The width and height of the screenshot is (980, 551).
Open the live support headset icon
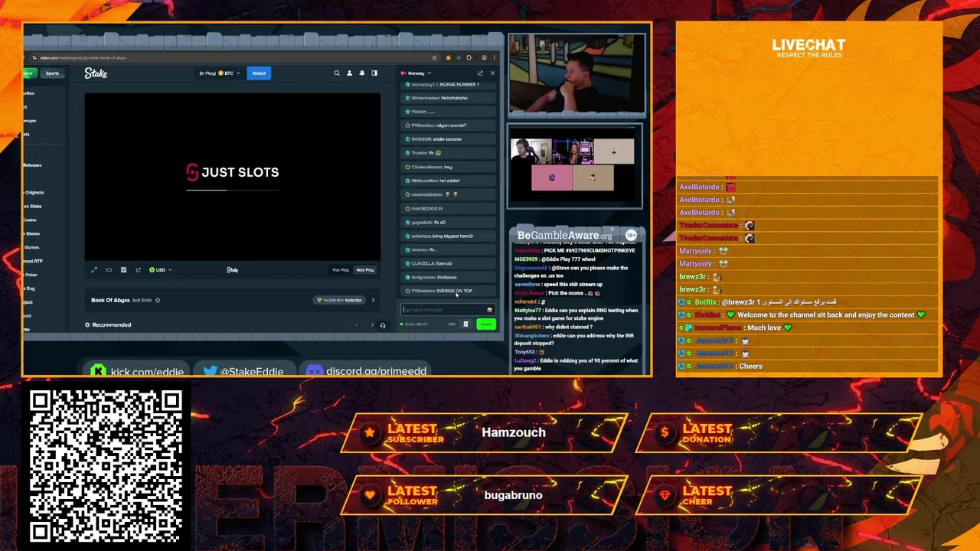383,325
